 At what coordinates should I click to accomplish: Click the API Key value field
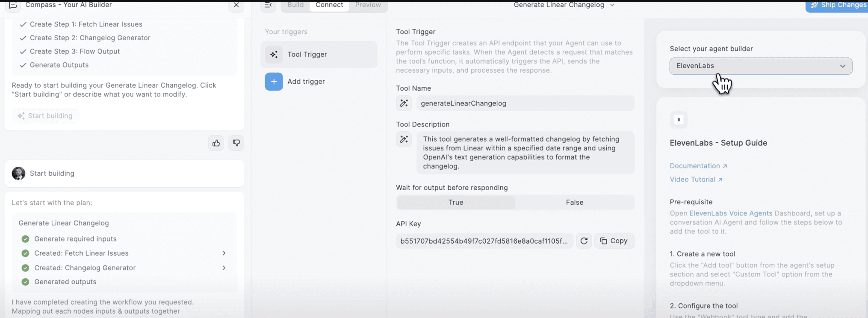tap(484, 241)
